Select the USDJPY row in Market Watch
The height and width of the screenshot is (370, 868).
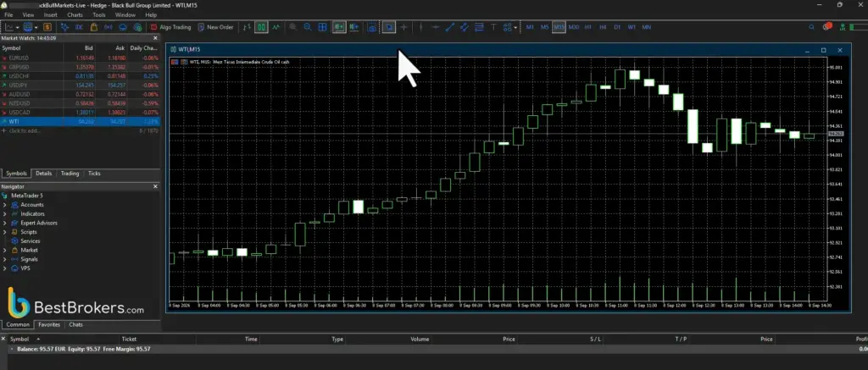pos(81,86)
